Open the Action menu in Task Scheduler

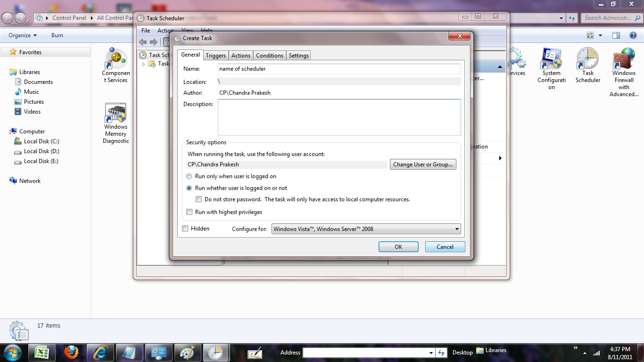165,30
